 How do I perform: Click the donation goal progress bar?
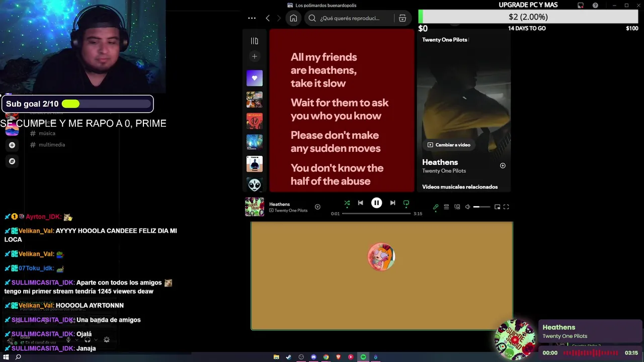pos(528,17)
